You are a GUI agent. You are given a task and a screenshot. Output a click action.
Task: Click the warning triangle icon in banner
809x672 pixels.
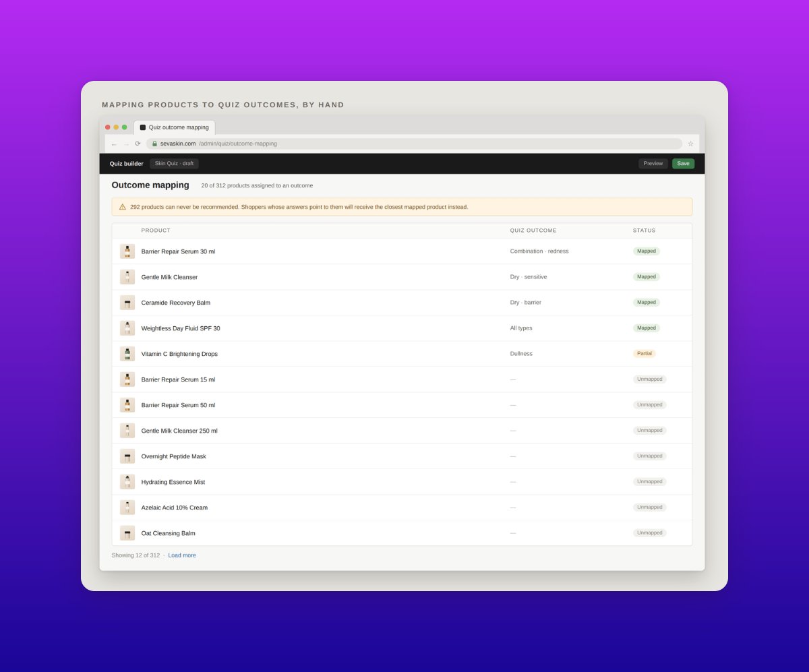coord(123,207)
